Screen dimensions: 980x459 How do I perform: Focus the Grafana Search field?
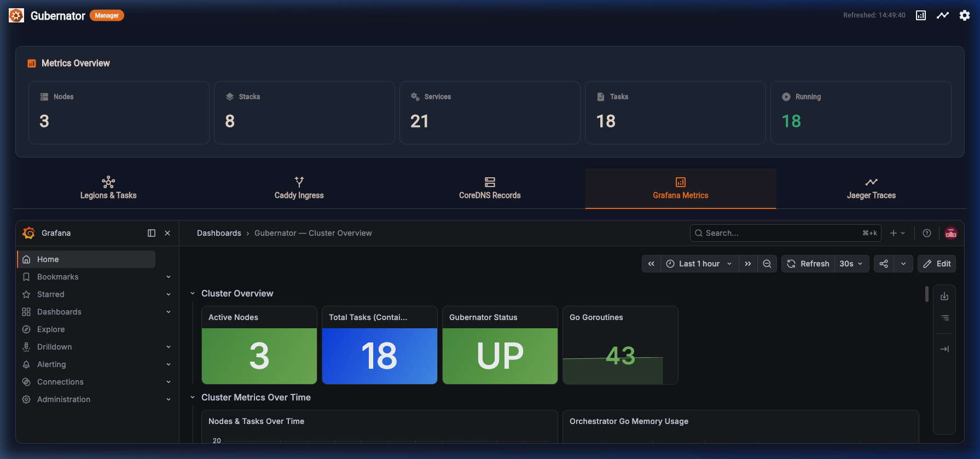click(x=786, y=233)
